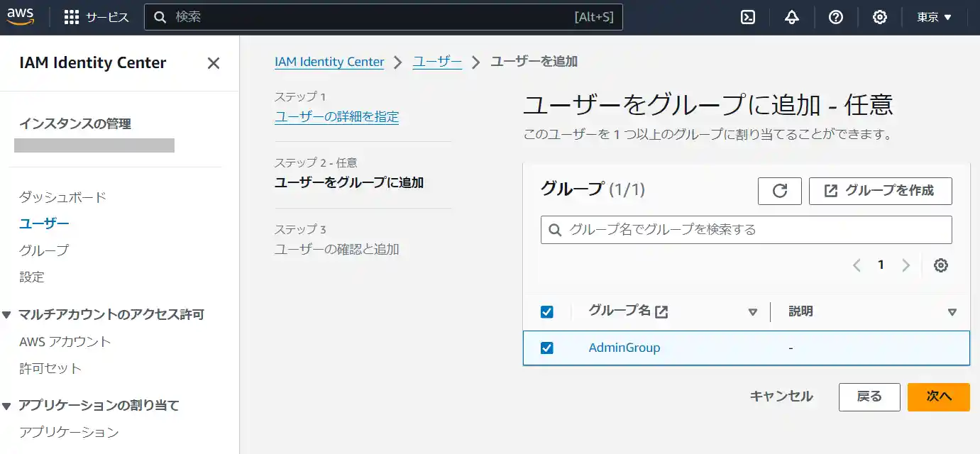Uncheck the AdminGroup row checkbox
980x454 pixels.
point(546,348)
